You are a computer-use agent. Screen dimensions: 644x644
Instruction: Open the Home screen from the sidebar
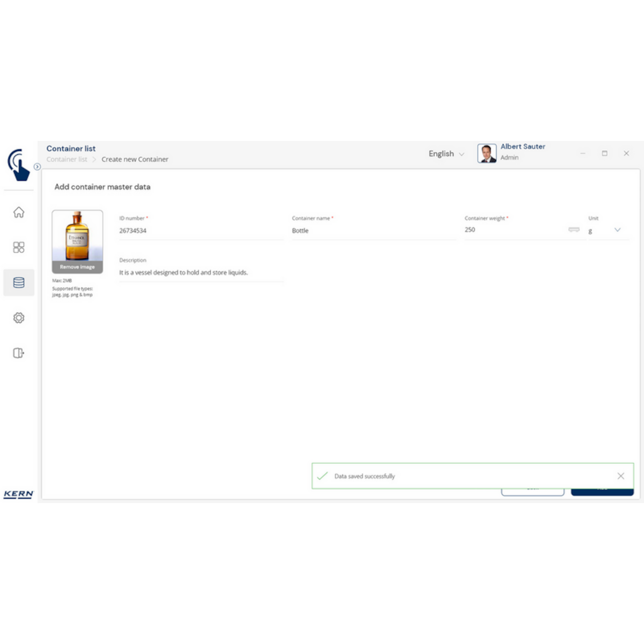click(19, 212)
